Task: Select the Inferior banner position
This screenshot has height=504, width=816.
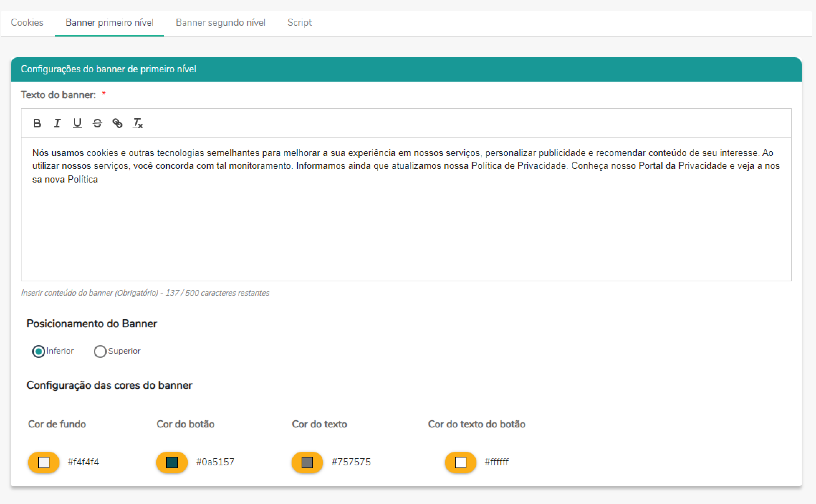Action: point(39,351)
